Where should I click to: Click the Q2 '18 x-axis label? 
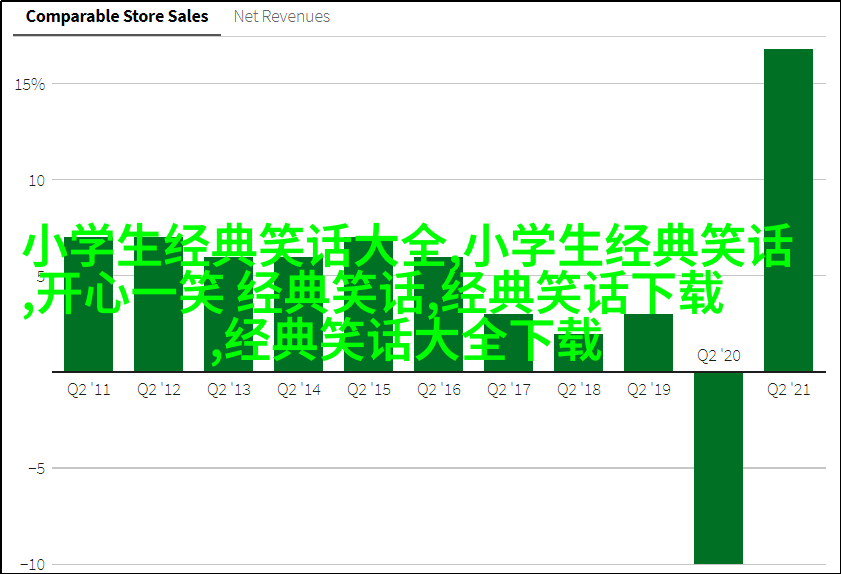coord(578,390)
